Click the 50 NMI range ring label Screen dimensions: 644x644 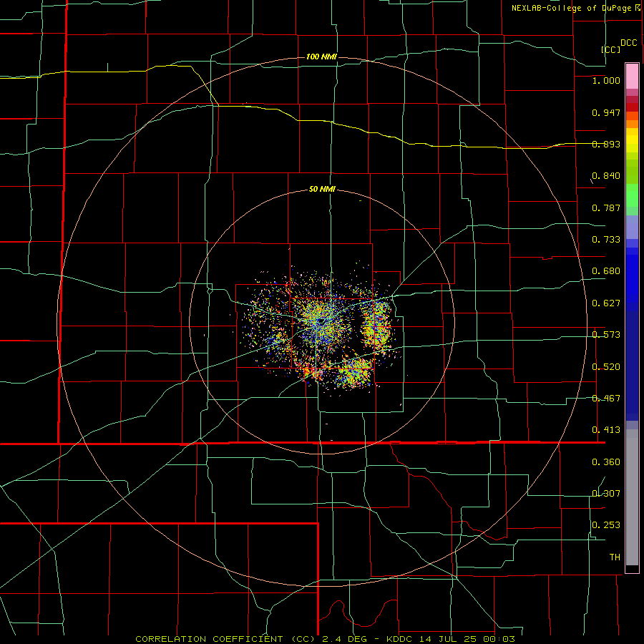(322, 190)
